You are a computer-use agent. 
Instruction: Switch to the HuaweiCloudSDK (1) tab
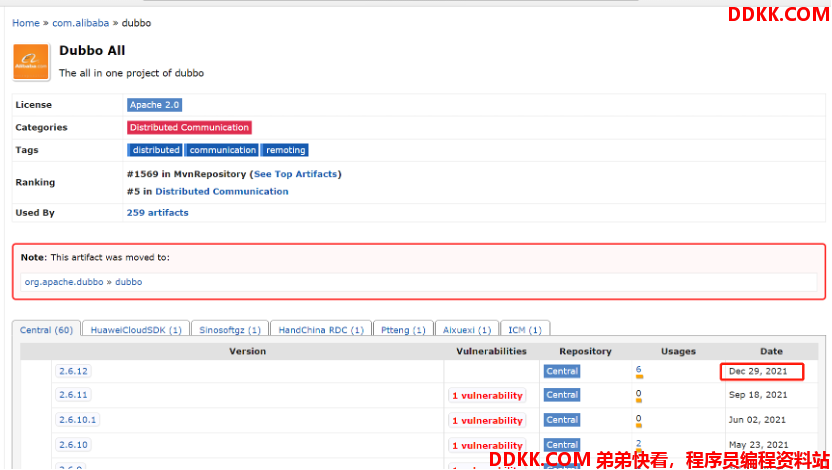click(136, 329)
